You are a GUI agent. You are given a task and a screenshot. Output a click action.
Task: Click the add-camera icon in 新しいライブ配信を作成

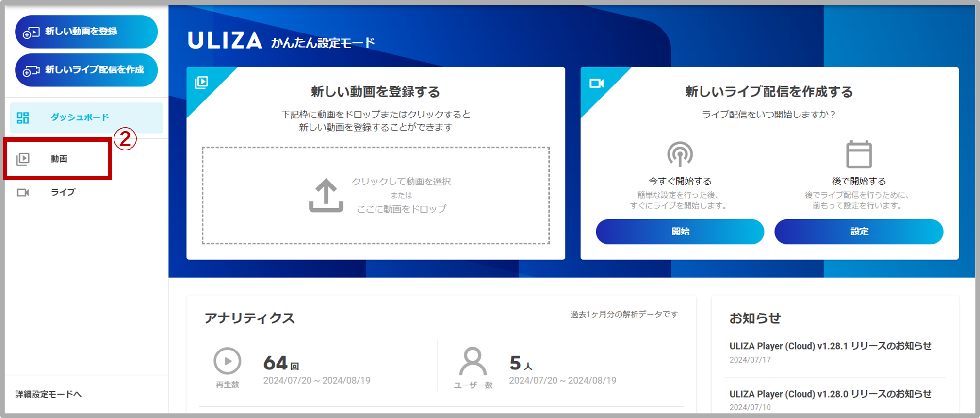coord(31,71)
